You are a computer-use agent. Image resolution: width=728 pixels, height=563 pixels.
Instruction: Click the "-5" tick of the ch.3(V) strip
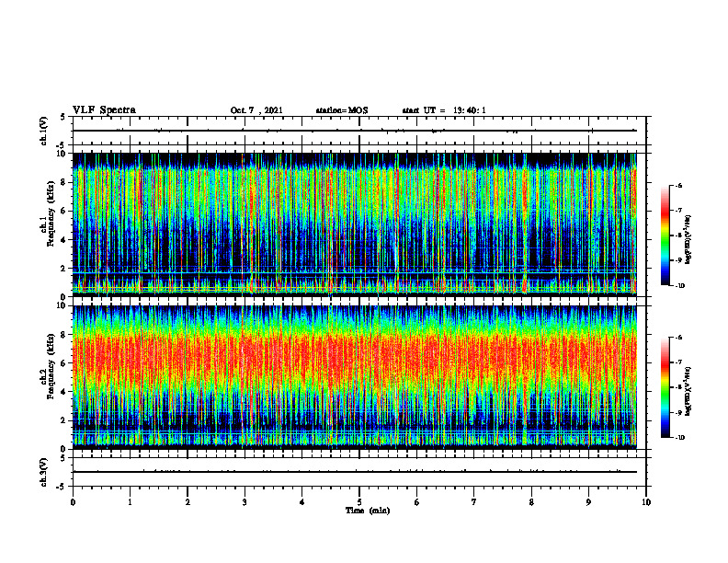(x=63, y=487)
